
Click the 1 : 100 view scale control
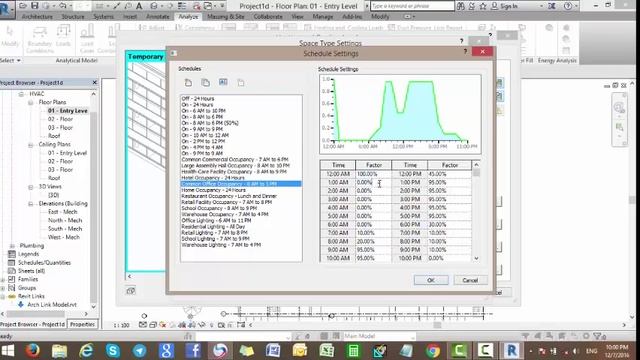pos(121,325)
